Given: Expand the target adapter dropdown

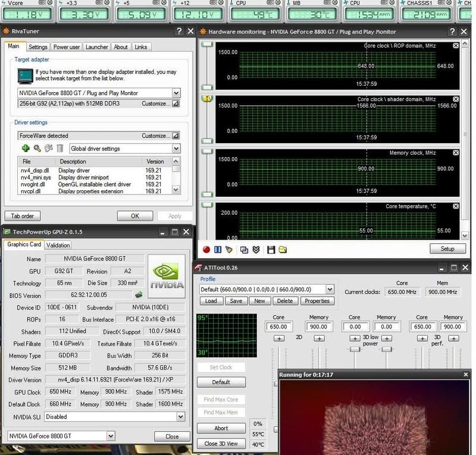Looking at the screenshot, I should click(x=176, y=93).
